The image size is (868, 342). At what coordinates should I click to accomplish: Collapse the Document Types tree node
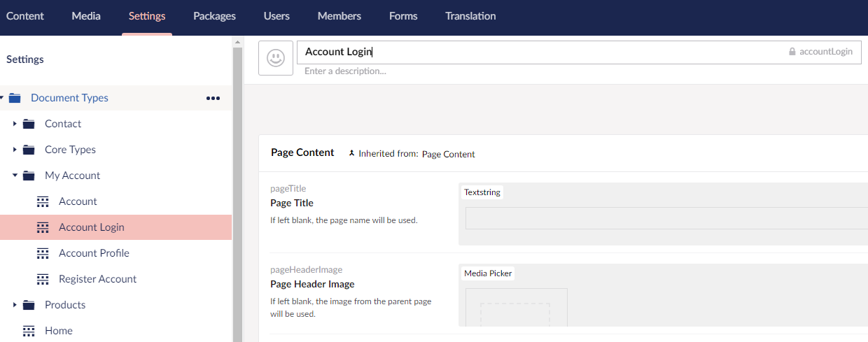(x=2, y=98)
